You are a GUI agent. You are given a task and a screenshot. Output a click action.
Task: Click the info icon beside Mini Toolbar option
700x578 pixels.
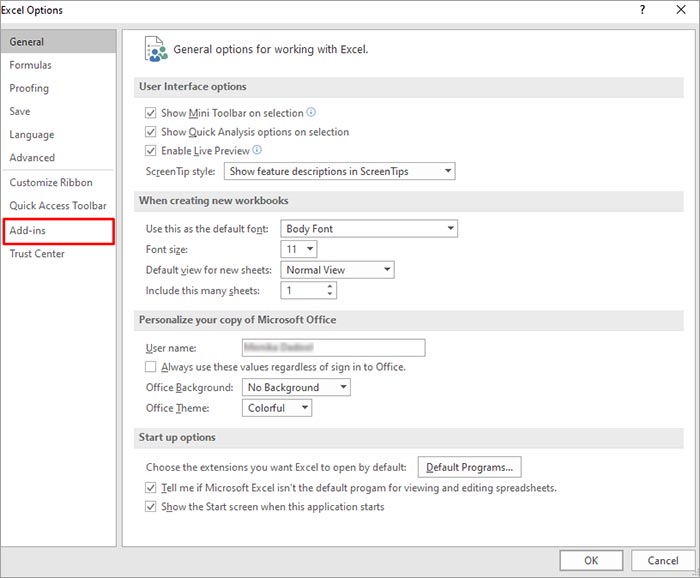(311, 112)
